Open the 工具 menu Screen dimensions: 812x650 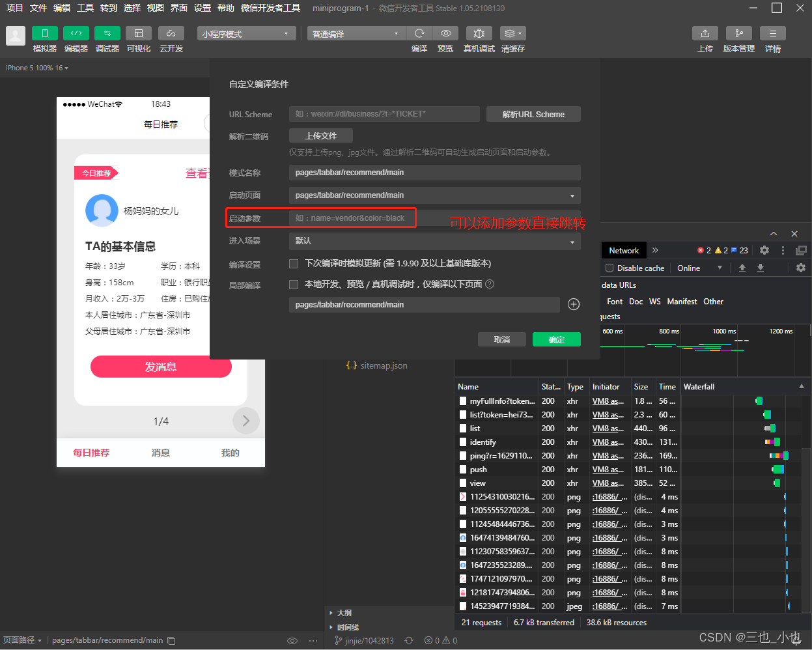pyautogui.click(x=85, y=8)
